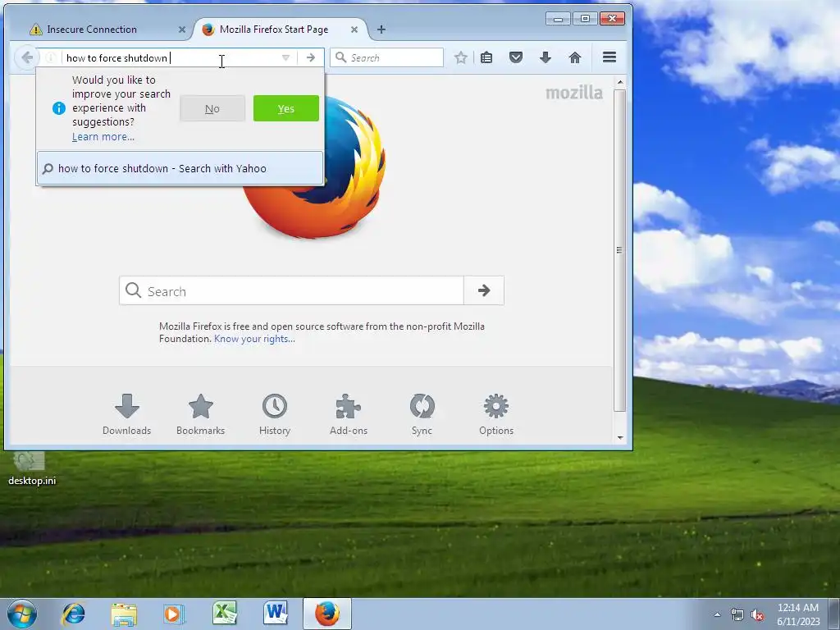The height and width of the screenshot is (630, 840).
Task: Maximize the Firefox window
Action: (585, 19)
